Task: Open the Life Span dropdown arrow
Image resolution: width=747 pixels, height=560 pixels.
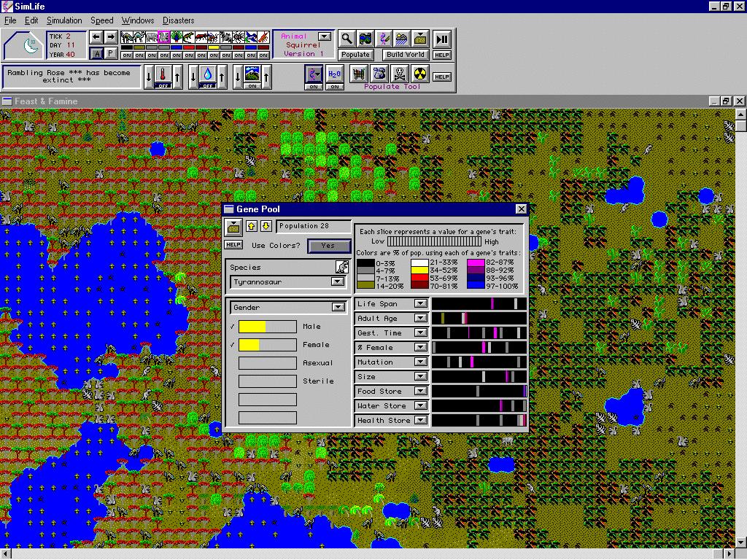Action: point(420,303)
